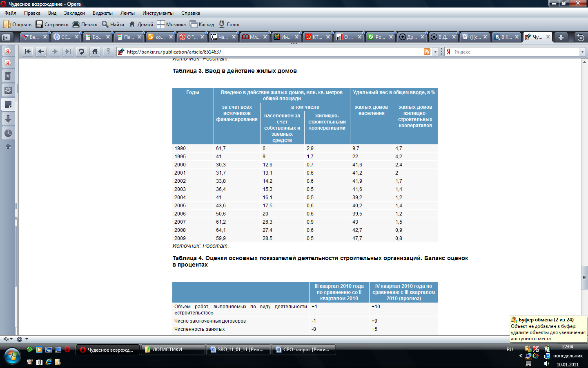The image size is (588, 368).
Task: Open the Windows Start orb
Action: [12, 356]
